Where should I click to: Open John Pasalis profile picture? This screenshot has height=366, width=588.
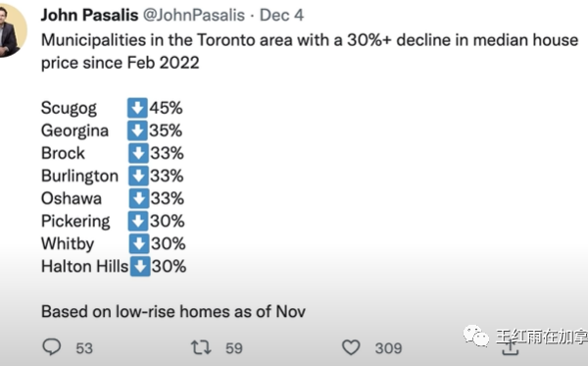[11, 30]
